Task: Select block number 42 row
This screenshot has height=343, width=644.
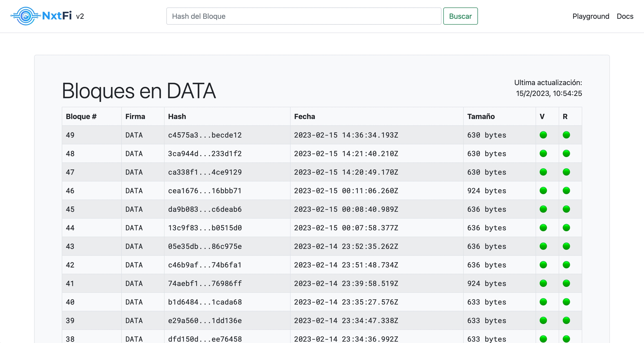Action: [70, 265]
